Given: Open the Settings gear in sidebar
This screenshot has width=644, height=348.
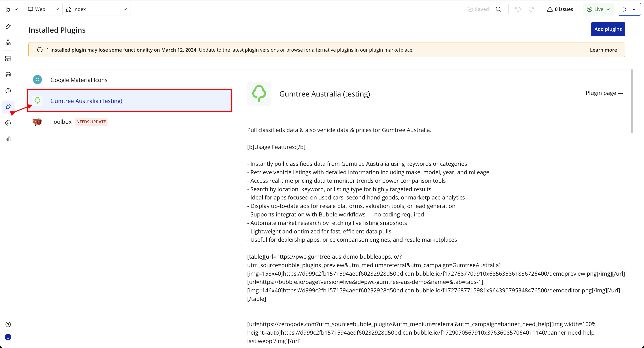Looking at the screenshot, I should click(8, 123).
